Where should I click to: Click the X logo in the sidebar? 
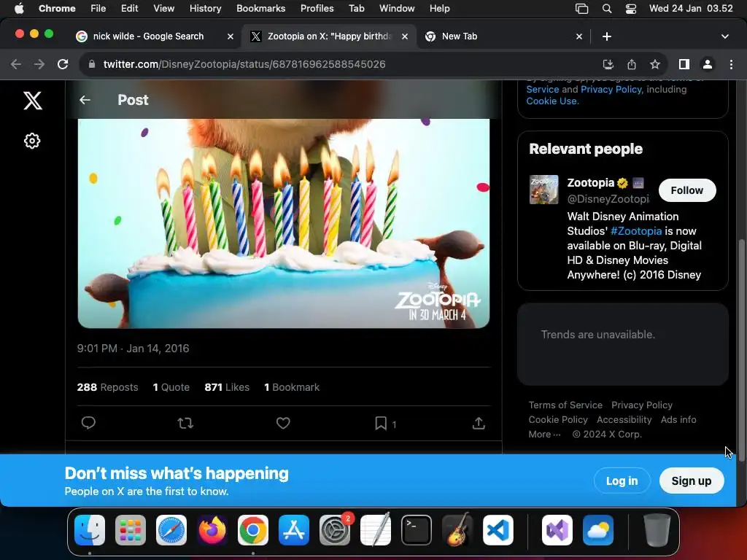click(x=33, y=101)
